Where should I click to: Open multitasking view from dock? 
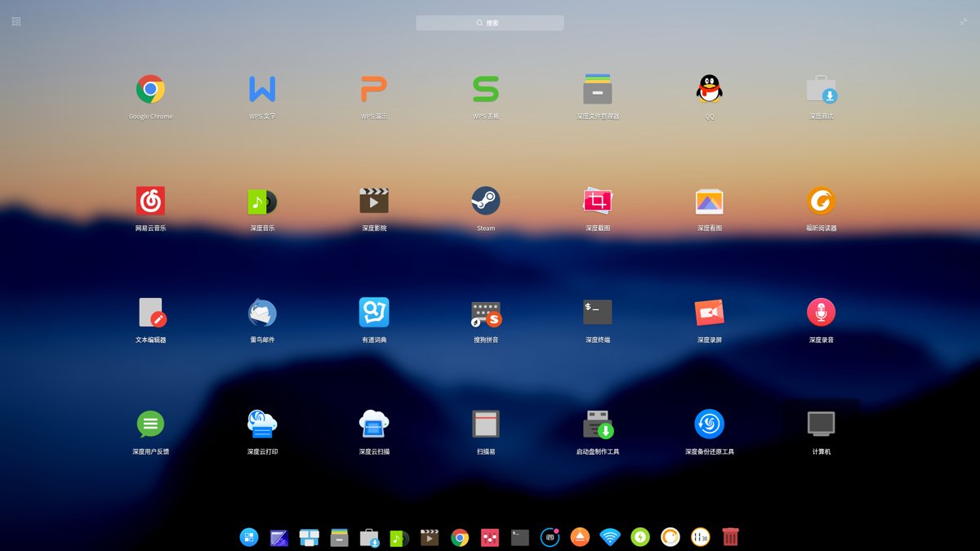tap(309, 537)
